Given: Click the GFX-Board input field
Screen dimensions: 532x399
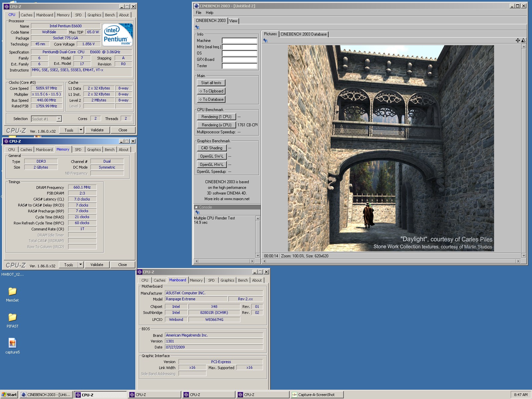Looking at the screenshot, I should pyautogui.click(x=240, y=60).
